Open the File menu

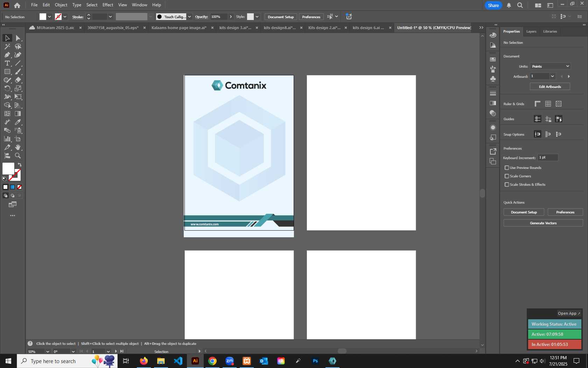[34, 5]
